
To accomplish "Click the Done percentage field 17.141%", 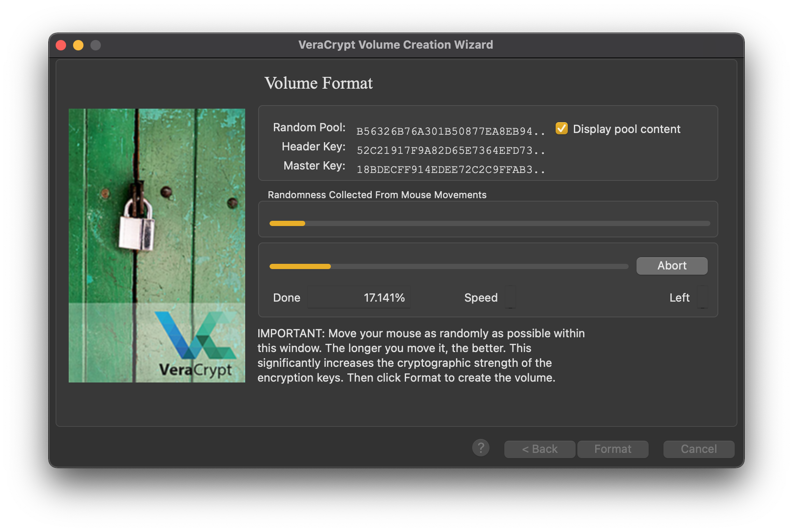I will [359, 297].
